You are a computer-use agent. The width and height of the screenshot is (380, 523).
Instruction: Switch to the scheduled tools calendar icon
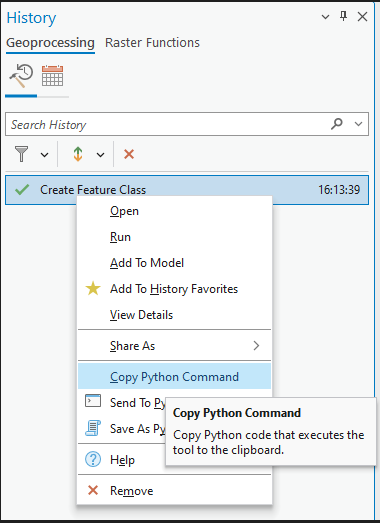point(52,76)
